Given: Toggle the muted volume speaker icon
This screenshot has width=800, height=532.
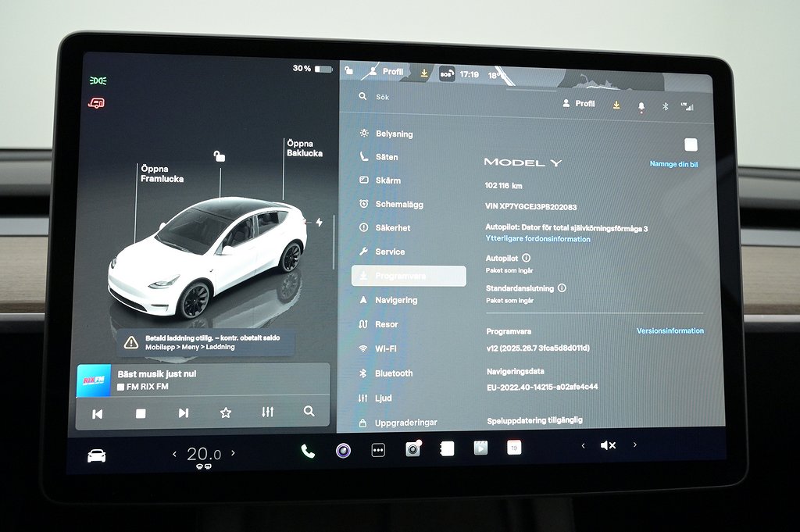Looking at the screenshot, I should (x=607, y=445).
